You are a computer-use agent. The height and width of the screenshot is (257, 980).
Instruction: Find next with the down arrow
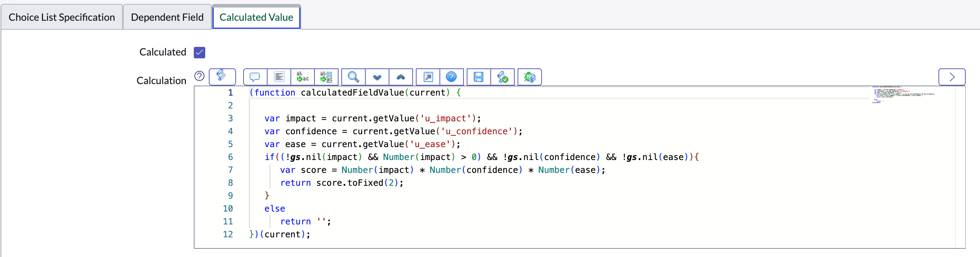[377, 77]
